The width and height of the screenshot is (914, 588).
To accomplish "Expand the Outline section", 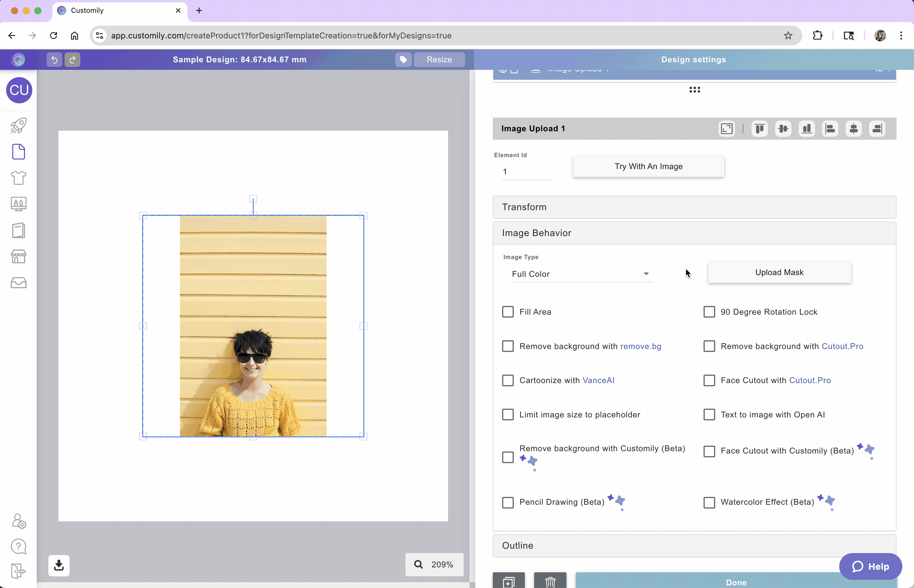I will (x=694, y=545).
